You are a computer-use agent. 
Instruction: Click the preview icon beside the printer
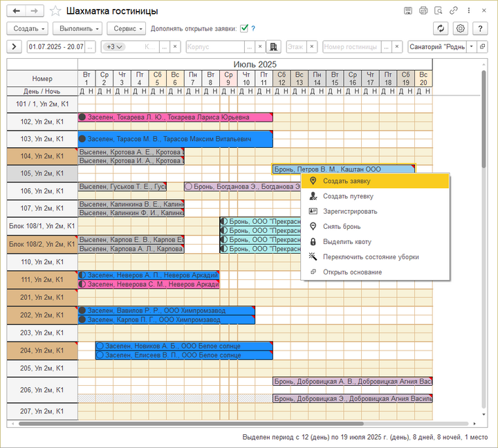click(439, 10)
